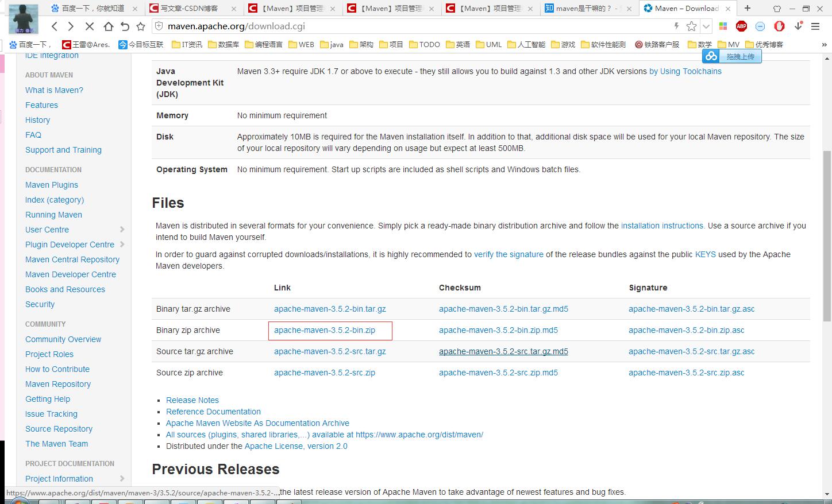Follow the verify the signature link
Image resolution: width=832 pixels, height=504 pixels.
pyautogui.click(x=509, y=254)
